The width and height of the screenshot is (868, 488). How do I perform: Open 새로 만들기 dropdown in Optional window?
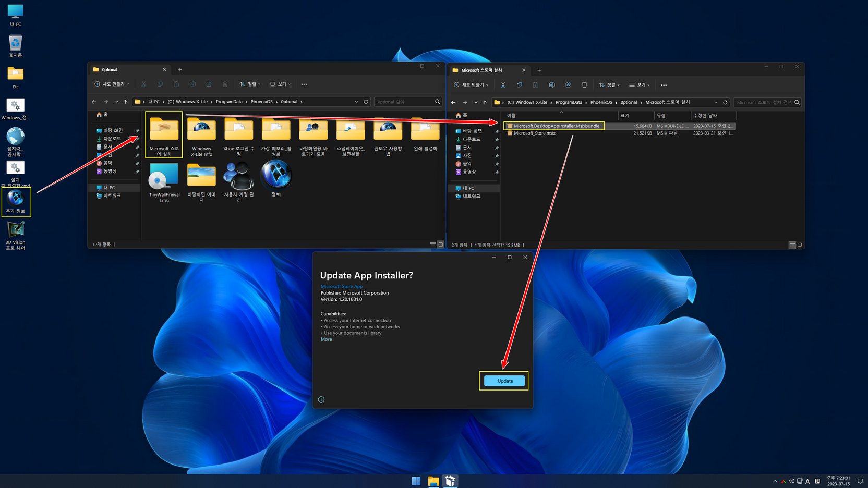pos(112,84)
